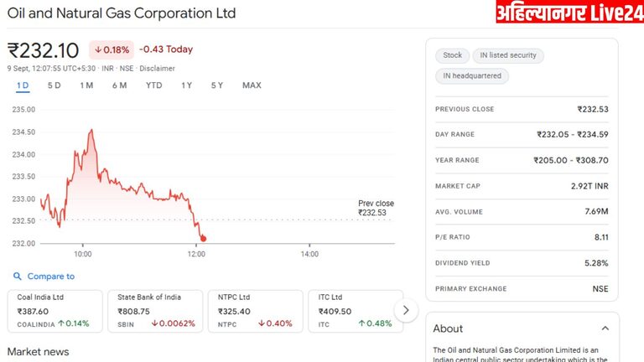The image size is (644, 362).
Task: Select the 6M time range
Action: click(x=119, y=85)
